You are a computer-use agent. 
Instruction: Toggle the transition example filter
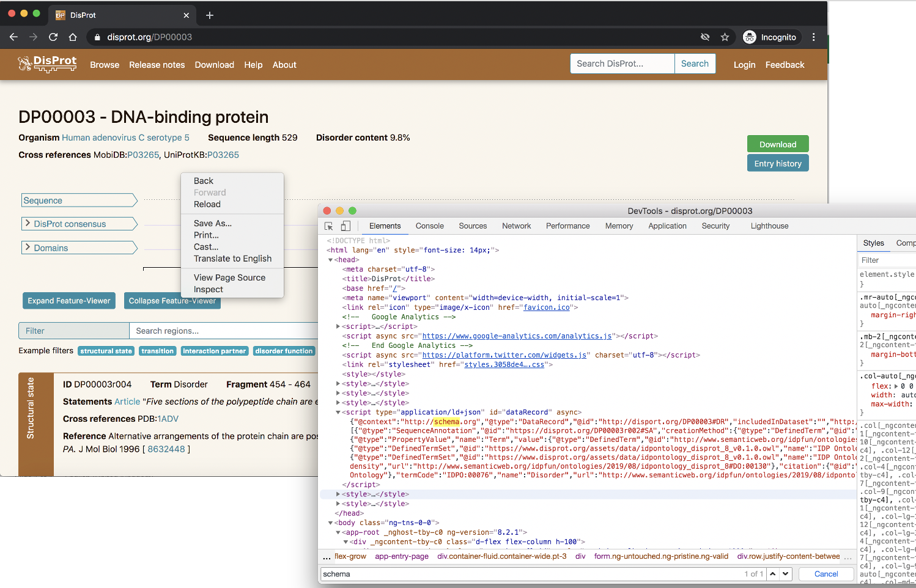pos(157,351)
